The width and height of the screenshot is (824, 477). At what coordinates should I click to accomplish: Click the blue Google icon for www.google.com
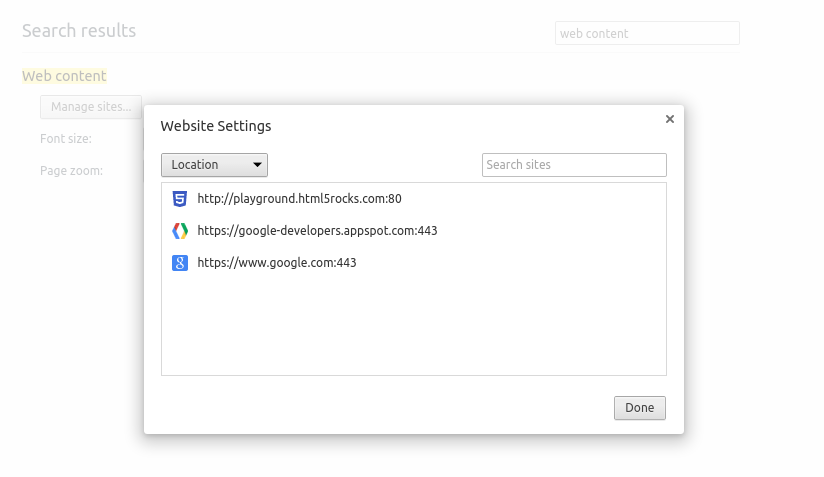(180, 263)
